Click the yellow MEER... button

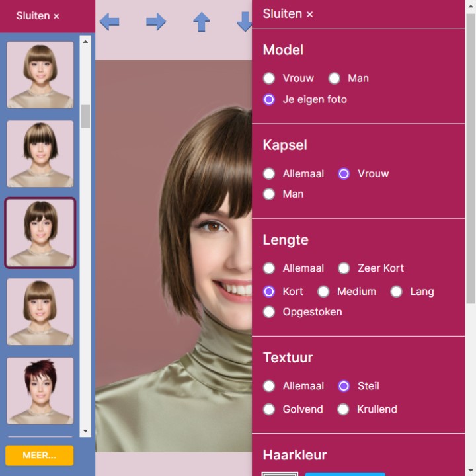(40, 456)
